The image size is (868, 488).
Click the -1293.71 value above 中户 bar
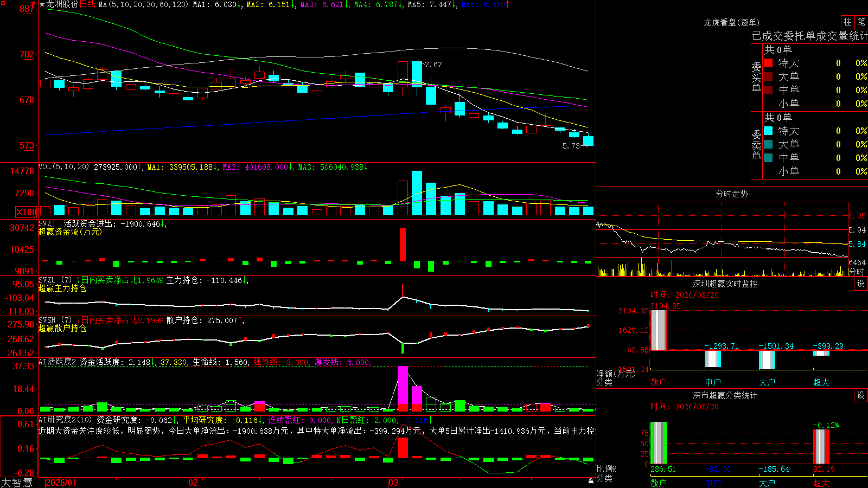722,346
